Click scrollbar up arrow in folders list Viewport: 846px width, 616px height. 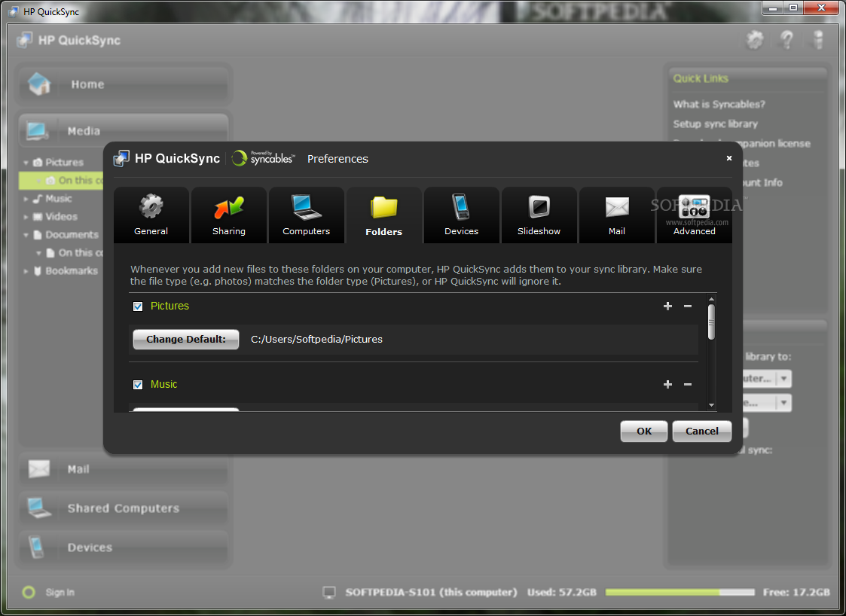(x=711, y=299)
